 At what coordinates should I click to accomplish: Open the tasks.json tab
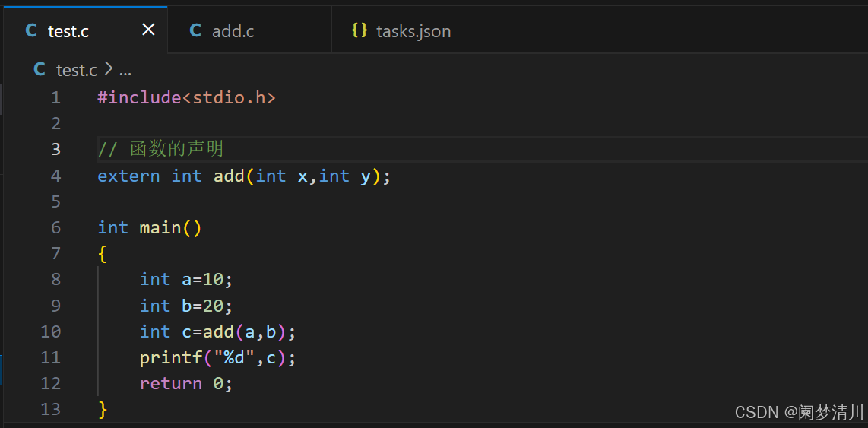pyautogui.click(x=413, y=30)
